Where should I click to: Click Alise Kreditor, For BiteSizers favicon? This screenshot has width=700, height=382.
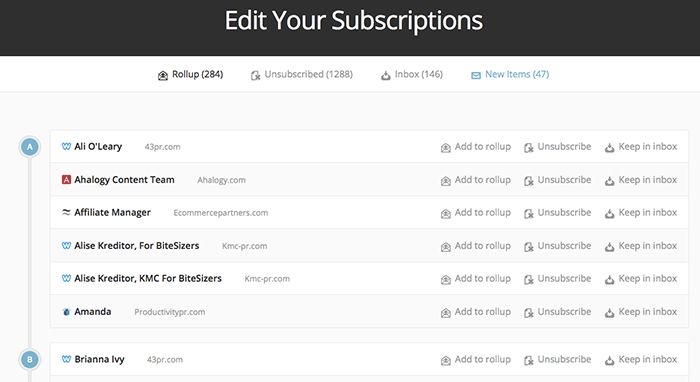tap(66, 245)
